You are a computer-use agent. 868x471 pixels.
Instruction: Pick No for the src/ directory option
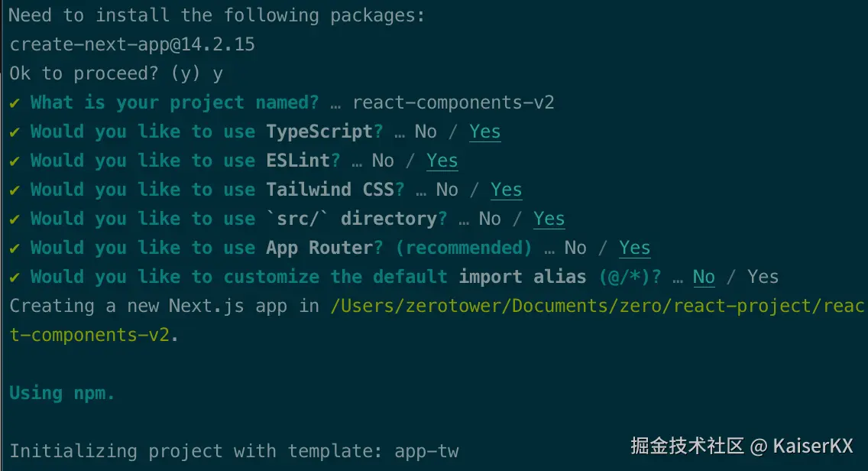[490, 219]
